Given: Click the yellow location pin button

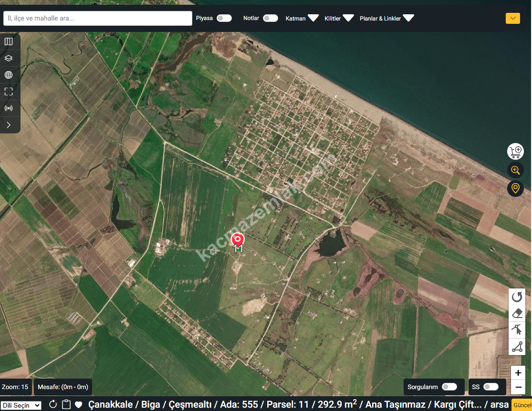Looking at the screenshot, I should pos(515,188).
